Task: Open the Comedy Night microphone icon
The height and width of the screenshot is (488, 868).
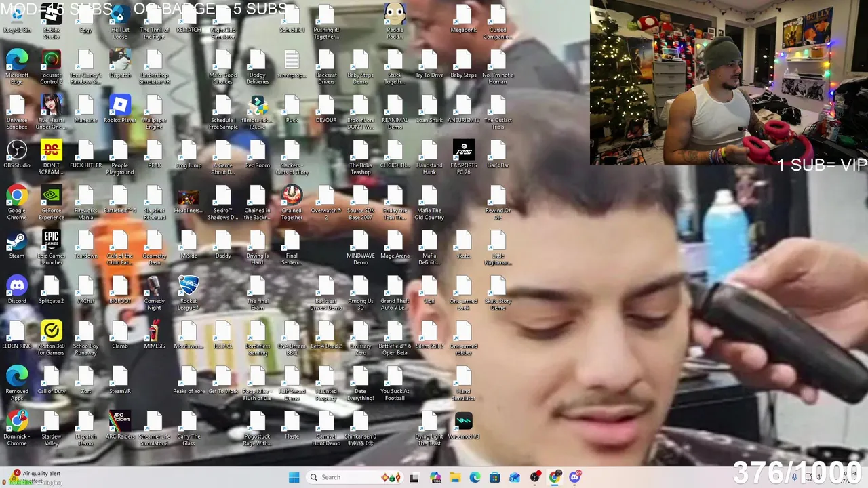Action: click(154, 293)
